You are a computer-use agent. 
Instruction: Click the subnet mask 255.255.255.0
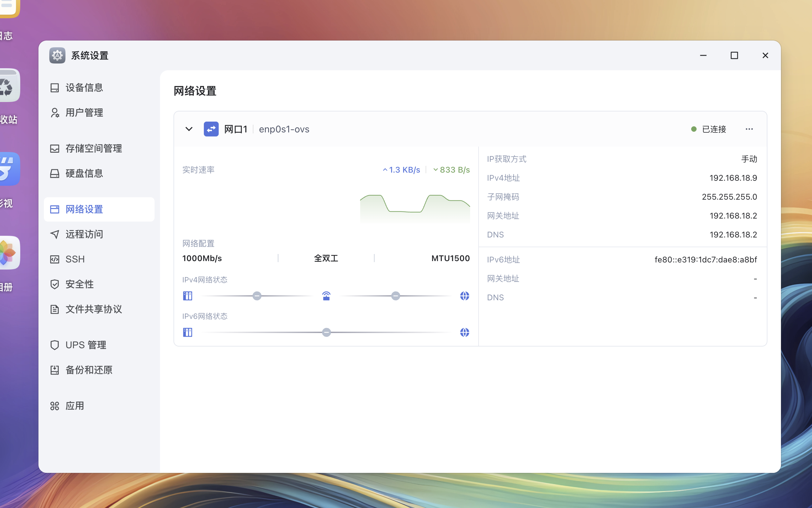729,197
